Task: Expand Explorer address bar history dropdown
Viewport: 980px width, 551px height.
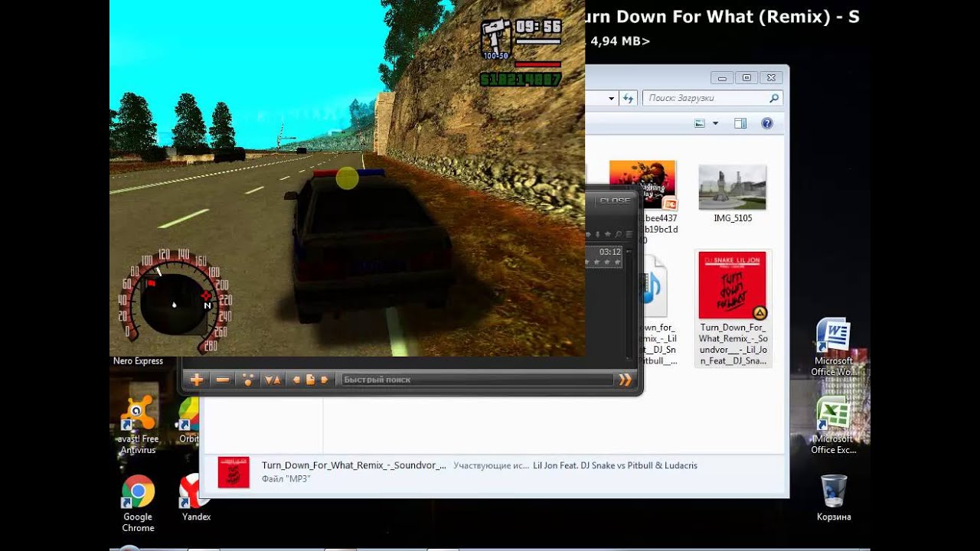Action: [611, 99]
